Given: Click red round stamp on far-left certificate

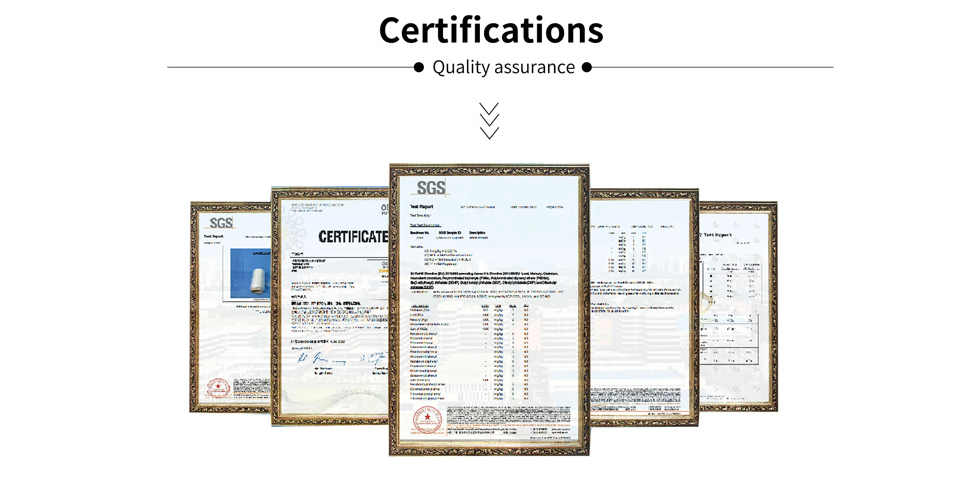Looking at the screenshot, I should point(219,388).
